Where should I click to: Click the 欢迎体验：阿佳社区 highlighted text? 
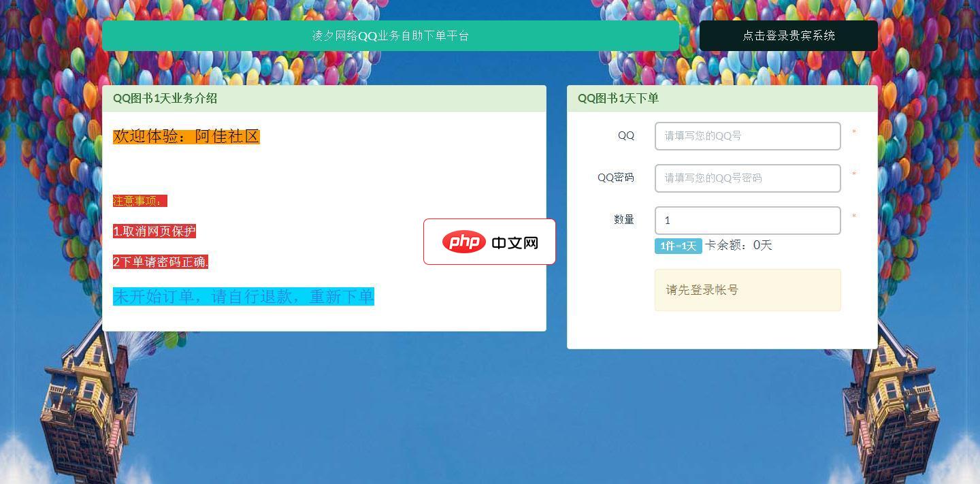186,136
